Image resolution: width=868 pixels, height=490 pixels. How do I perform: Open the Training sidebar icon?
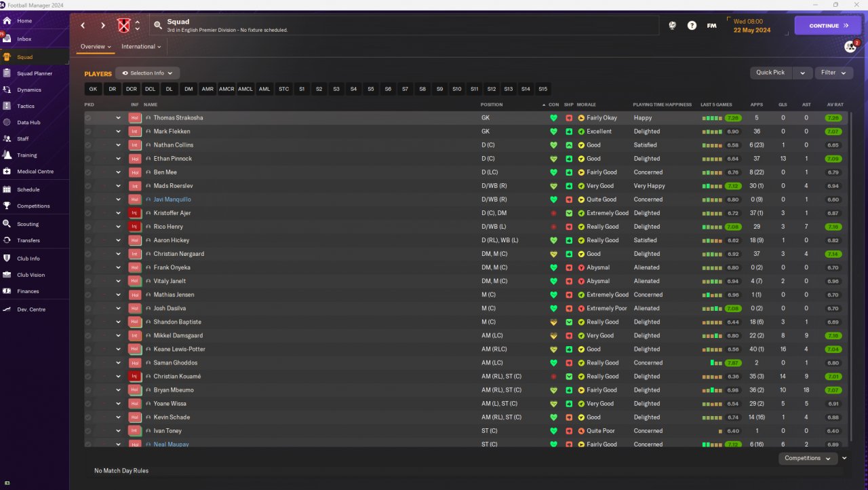pyautogui.click(x=7, y=155)
